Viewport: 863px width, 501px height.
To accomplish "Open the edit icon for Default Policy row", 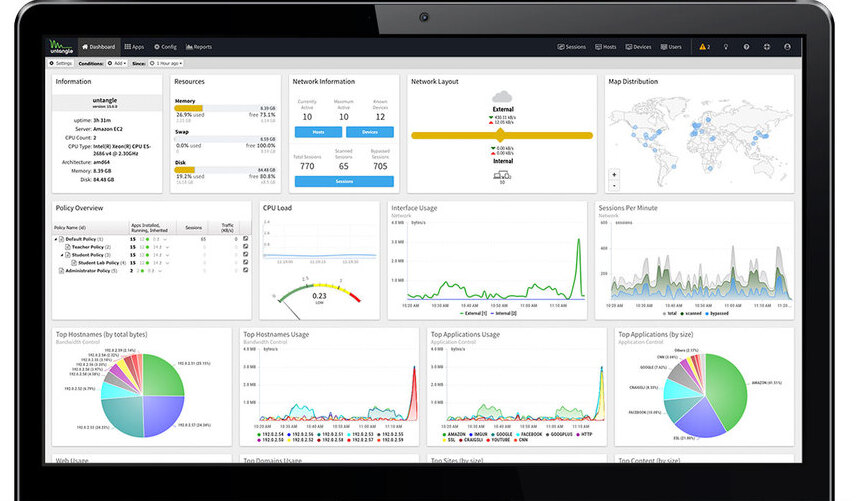I will [245, 239].
